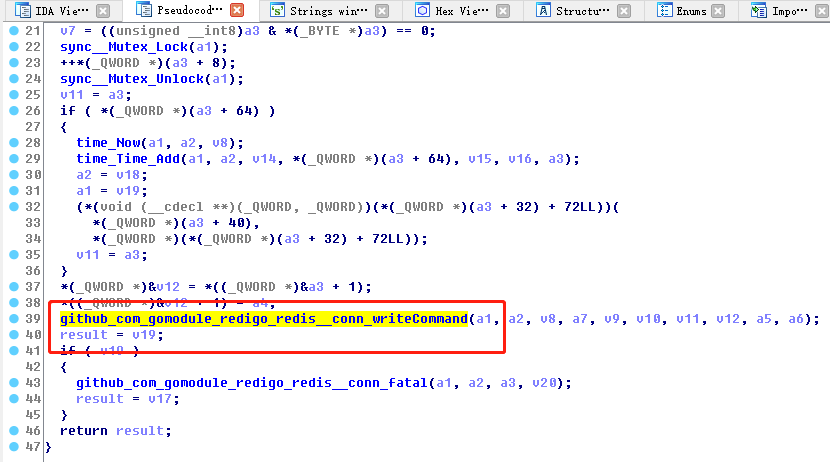
Task: Click the Structures tab icon
Action: click(x=543, y=11)
